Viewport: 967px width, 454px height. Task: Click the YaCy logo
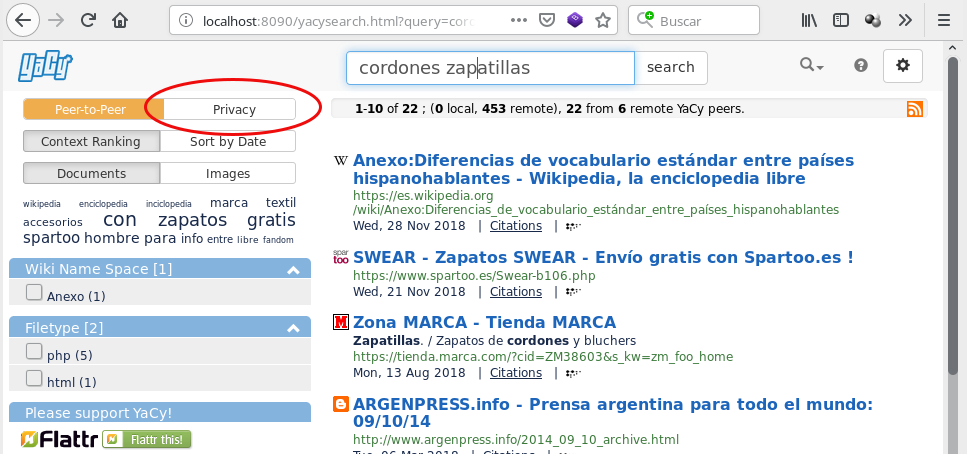coord(46,67)
